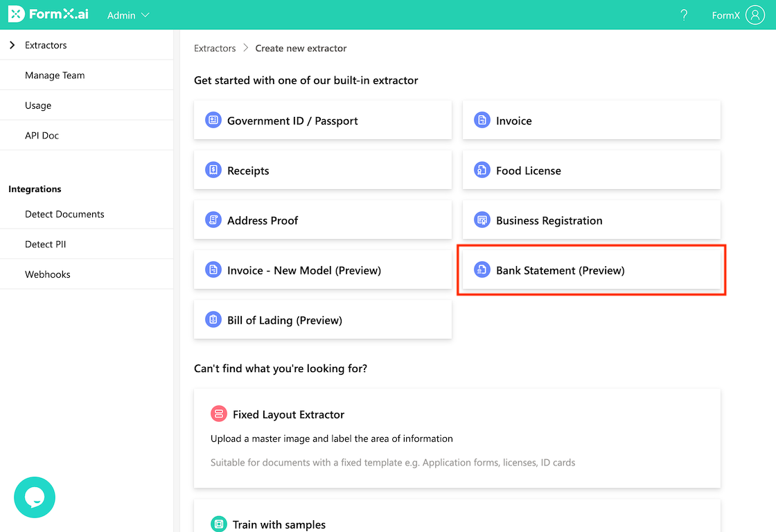Open the Fixed Layout Extractor card

tap(457, 438)
